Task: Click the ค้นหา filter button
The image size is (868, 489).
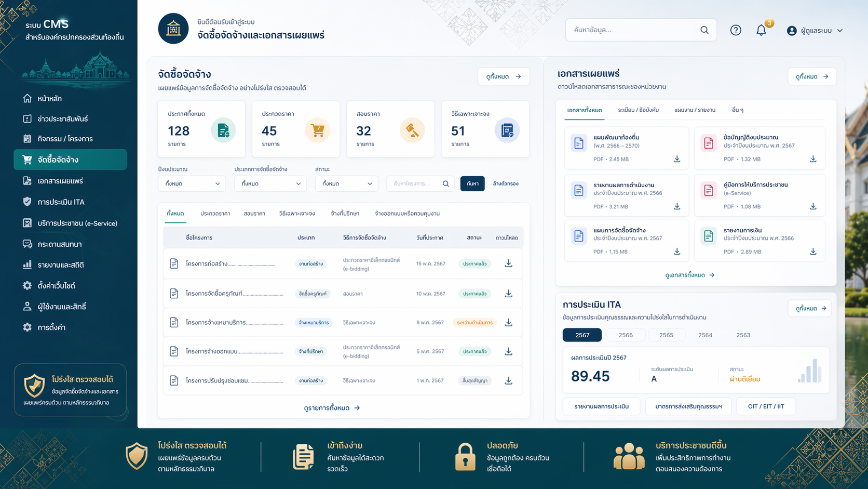Action: [472, 183]
